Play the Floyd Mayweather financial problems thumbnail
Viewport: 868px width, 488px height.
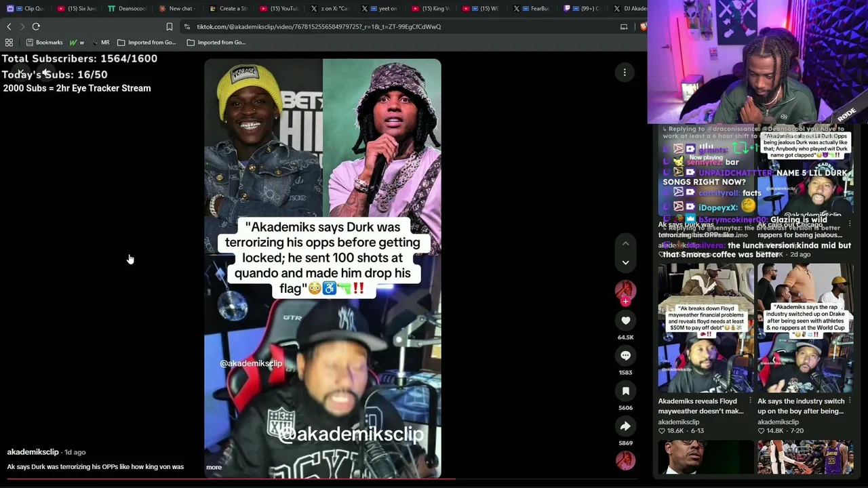705,328
